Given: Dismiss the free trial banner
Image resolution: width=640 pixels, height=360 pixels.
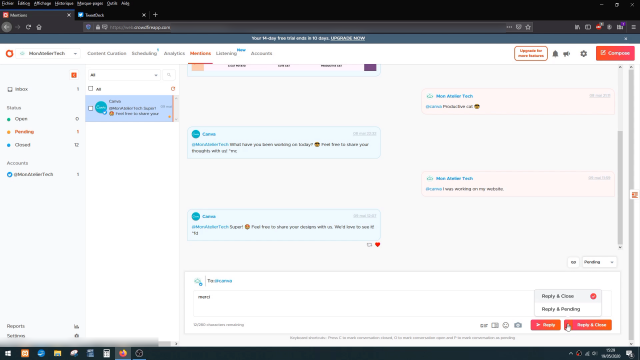Looking at the screenshot, I should point(626,38).
